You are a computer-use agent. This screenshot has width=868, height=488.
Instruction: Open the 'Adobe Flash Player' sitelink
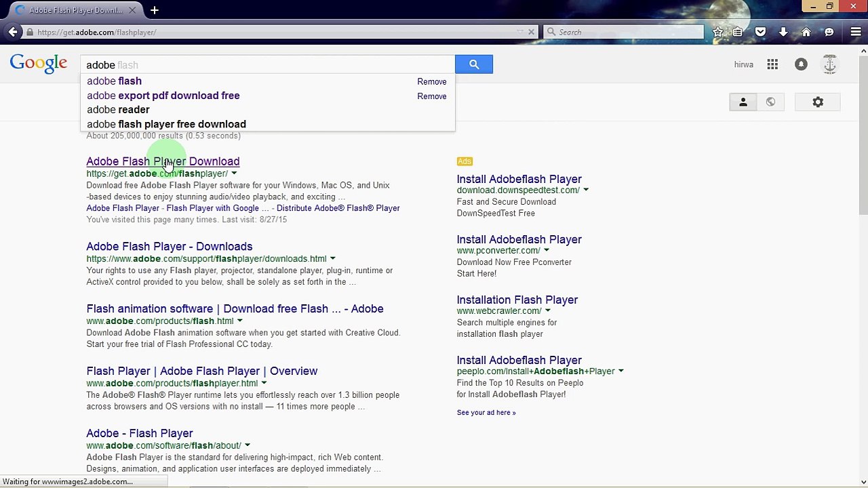tap(123, 208)
